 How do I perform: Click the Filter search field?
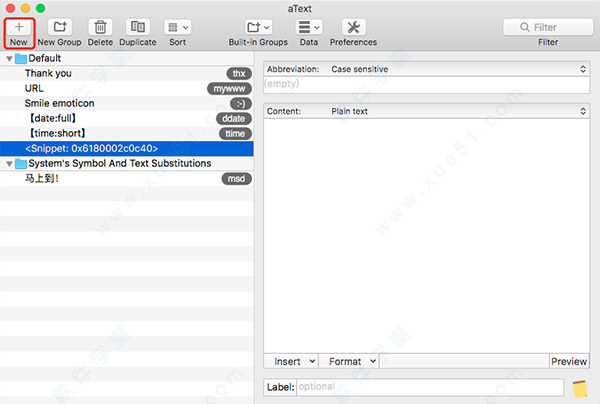548,27
